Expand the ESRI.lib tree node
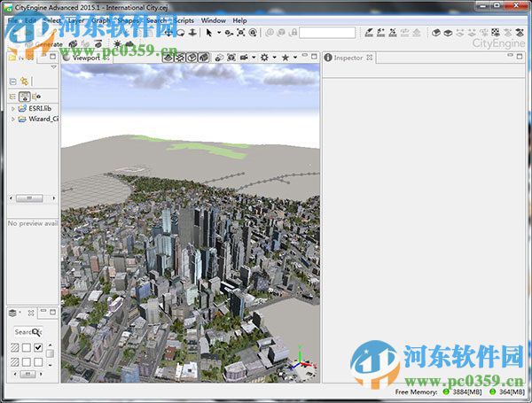 point(13,109)
